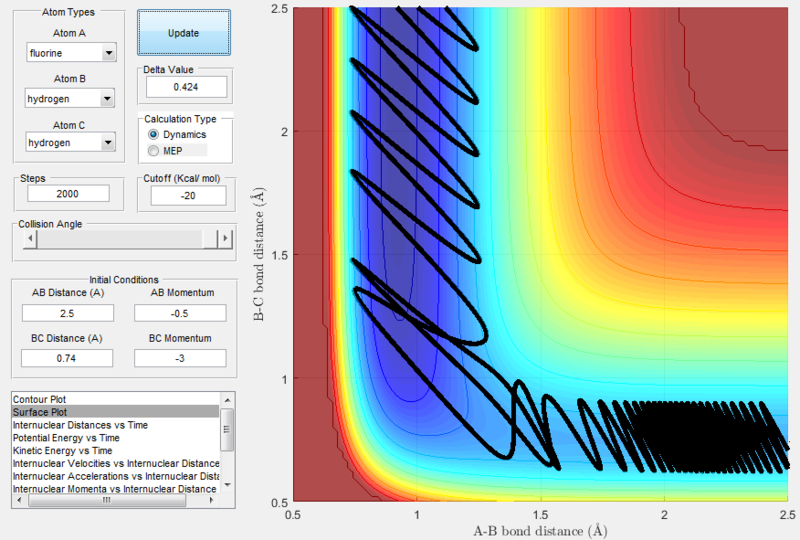Open the Atom C hydrogen dropdown

70,142
